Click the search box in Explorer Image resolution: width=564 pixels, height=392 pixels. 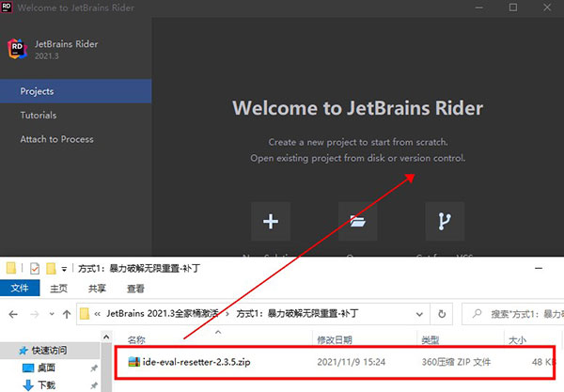512,314
